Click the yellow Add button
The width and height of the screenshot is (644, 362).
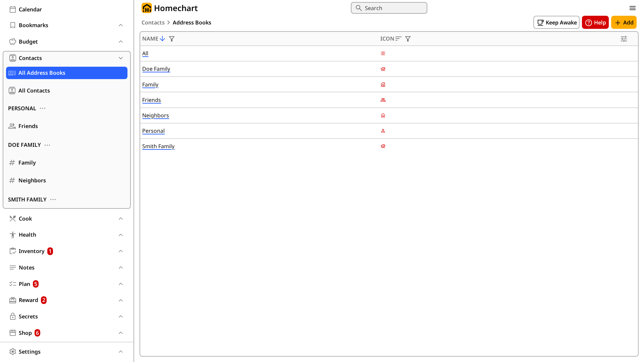click(x=624, y=22)
